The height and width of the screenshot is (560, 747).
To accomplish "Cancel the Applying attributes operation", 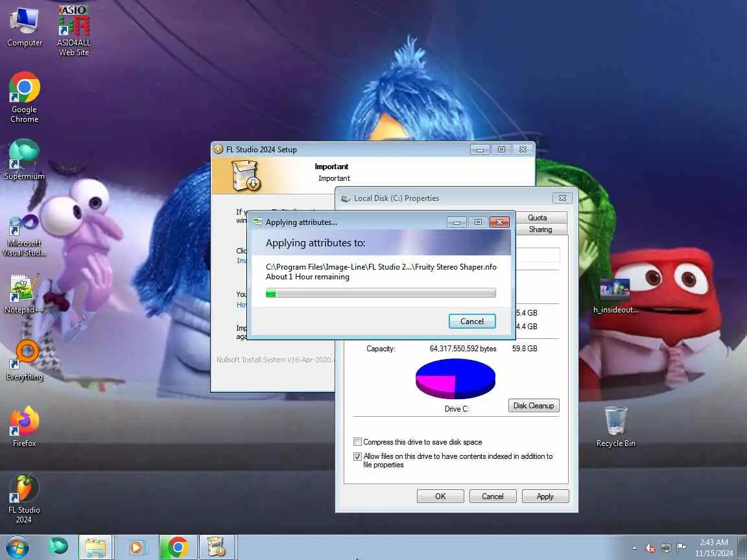I will [471, 321].
